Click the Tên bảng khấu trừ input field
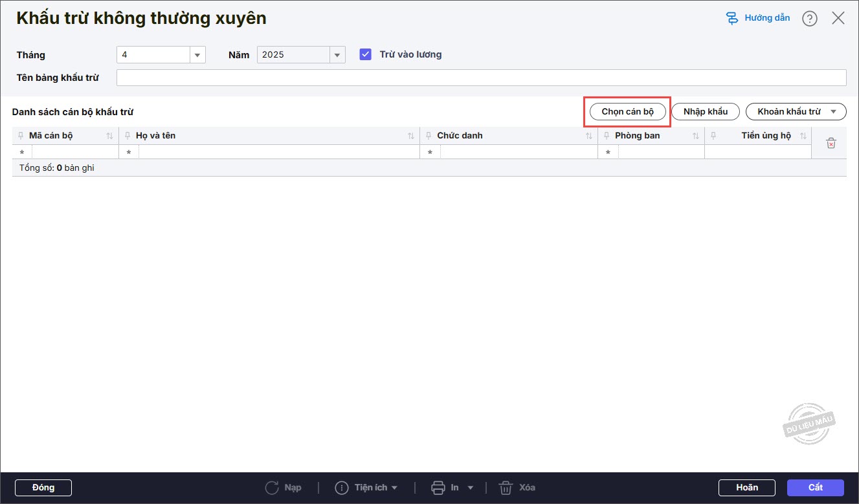This screenshot has height=504, width=859. [x=481, y=78]
